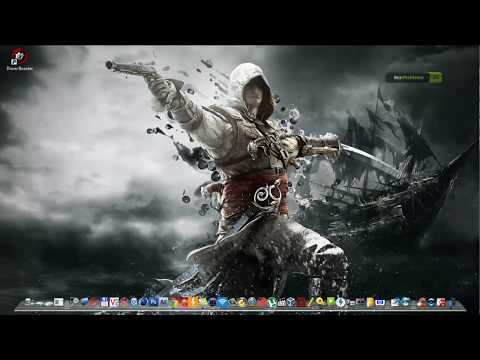Image resolution: width=480 pixels, height=360 pixels.
Task: Open the bright green square icon in the dock
Action: pyautogui.click(x=331, y=302)
